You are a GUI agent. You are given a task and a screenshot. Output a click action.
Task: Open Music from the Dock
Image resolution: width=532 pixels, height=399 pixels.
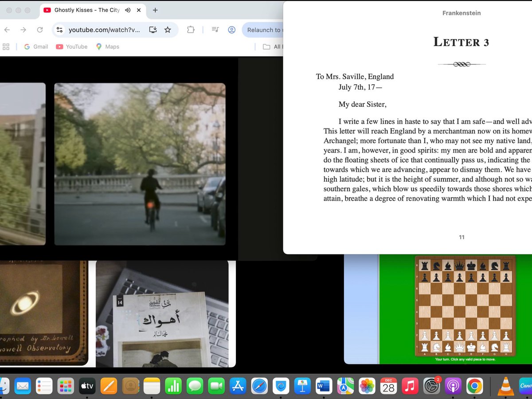[410, 386]
